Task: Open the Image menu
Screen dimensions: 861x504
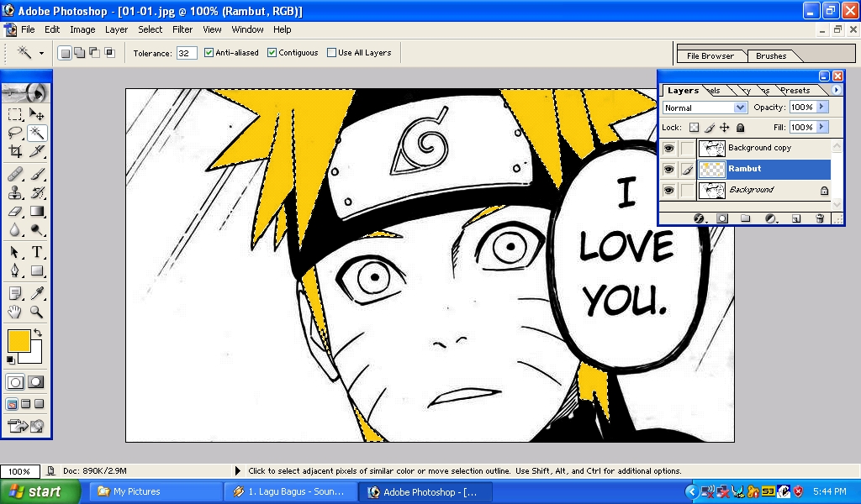Action: click(82, 29)
